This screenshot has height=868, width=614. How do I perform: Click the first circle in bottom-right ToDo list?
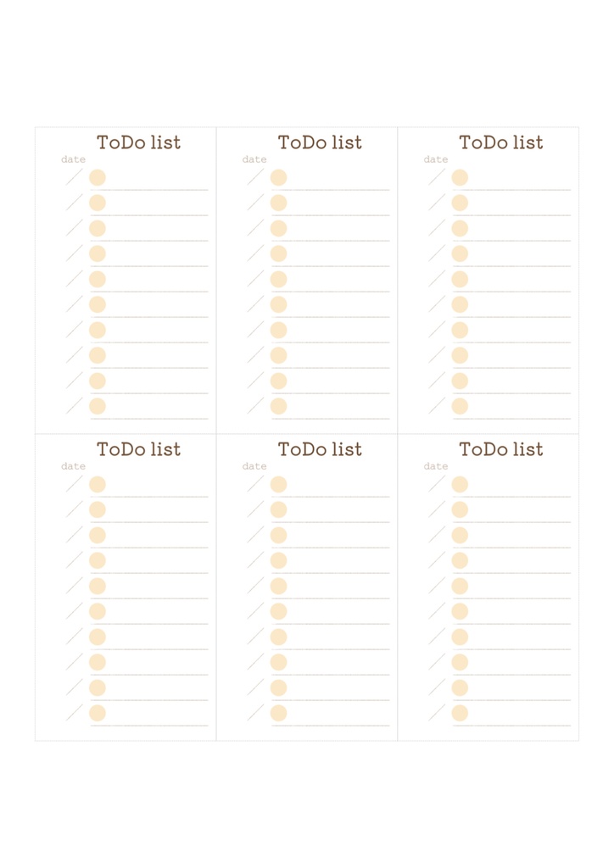tap(460, 484)
